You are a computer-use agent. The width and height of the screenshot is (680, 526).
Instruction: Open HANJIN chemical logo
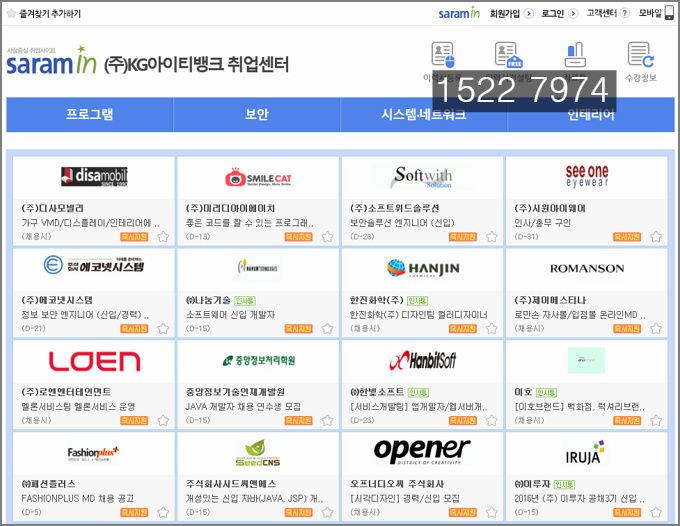422,268
